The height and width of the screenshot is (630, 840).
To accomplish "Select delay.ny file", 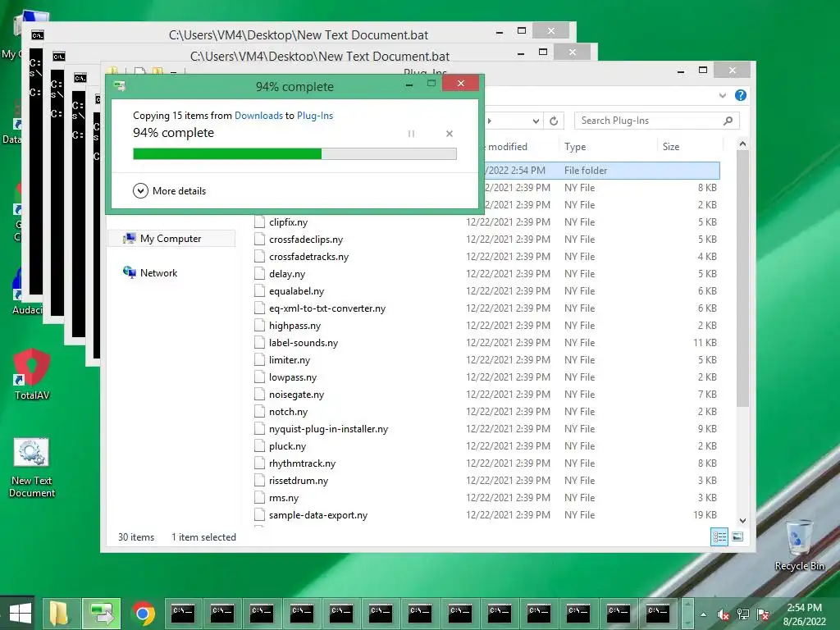I will tap(286, 274).
